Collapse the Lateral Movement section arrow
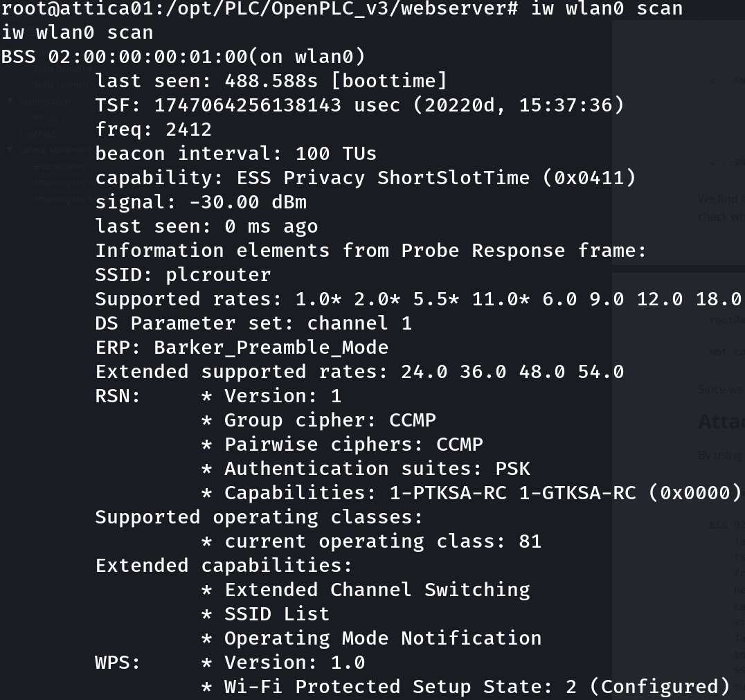The height and width of the screenshot is (700, 745). click(x=10, y=150)
